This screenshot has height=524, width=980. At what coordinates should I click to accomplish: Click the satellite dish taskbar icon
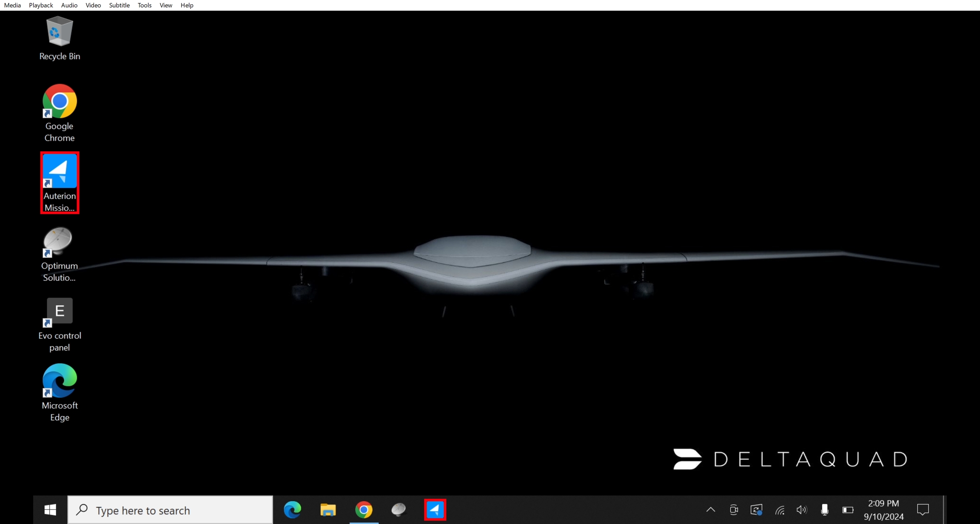coord(399,509)
